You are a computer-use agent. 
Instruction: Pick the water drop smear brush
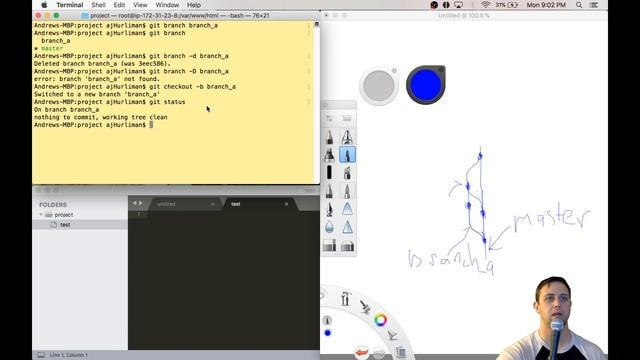329,227
